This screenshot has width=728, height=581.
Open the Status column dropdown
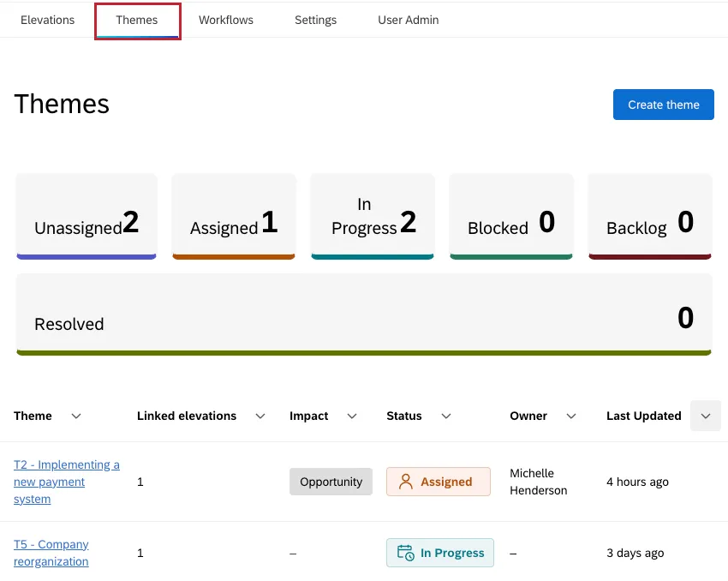click(446, 416)
